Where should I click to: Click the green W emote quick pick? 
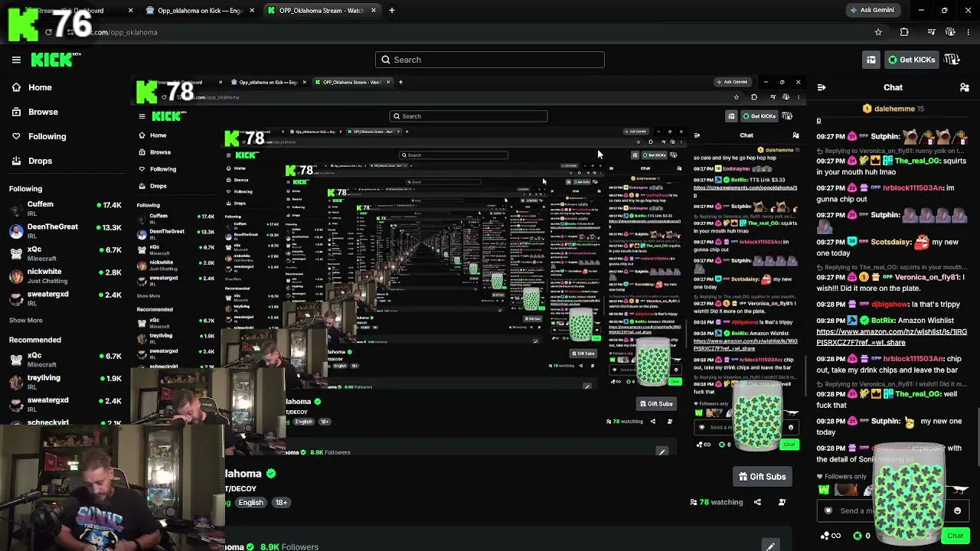(824, 491)
